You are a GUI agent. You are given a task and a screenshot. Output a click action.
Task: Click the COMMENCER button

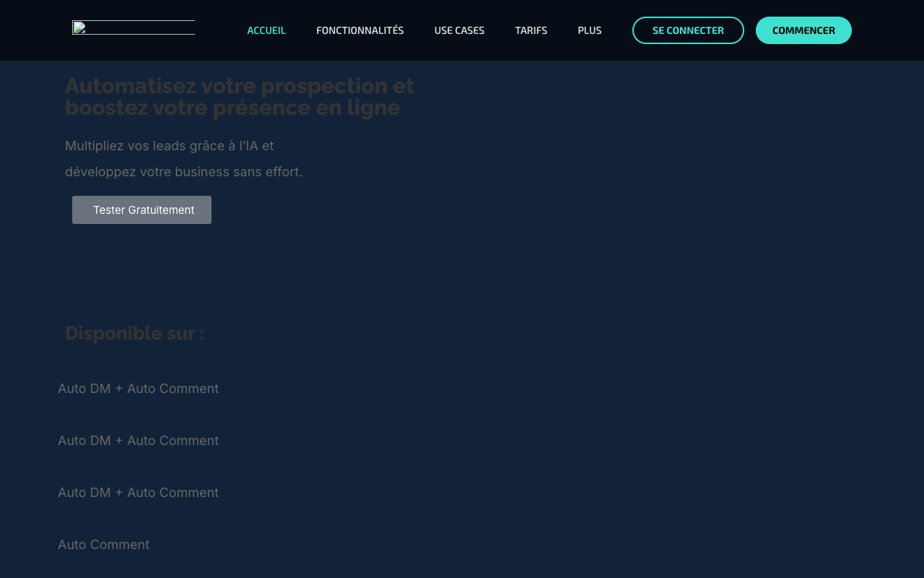[x=803, y=30]
